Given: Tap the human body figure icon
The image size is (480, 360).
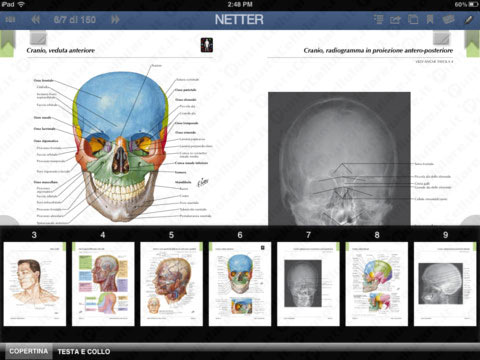Looking at the screenshot, I should pyautogui.click(x=207, y=45).
